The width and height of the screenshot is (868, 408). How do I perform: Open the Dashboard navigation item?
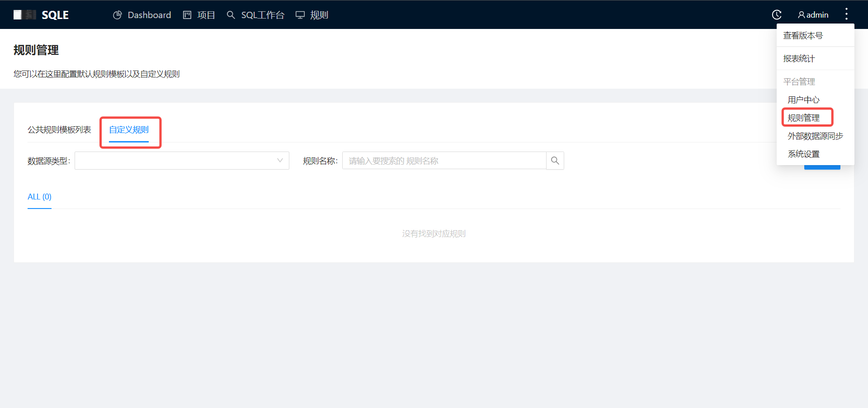point(142,15)
